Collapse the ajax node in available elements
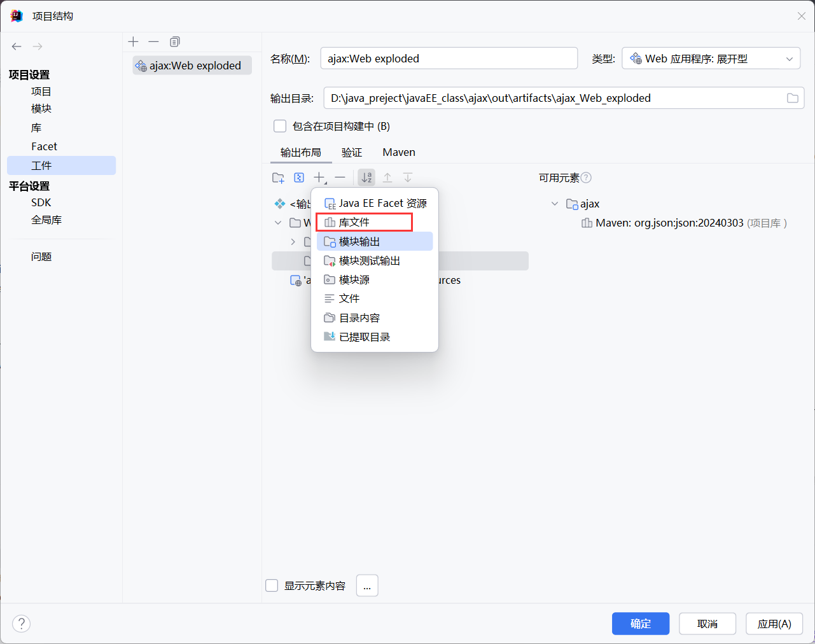The width and height of the screenshot is (815, 644). coord(555,204)
